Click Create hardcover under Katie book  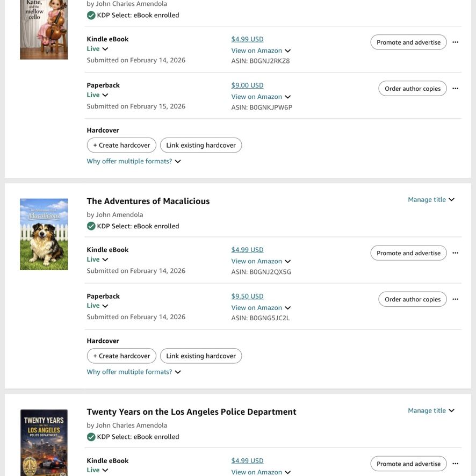tap(121, 145)
